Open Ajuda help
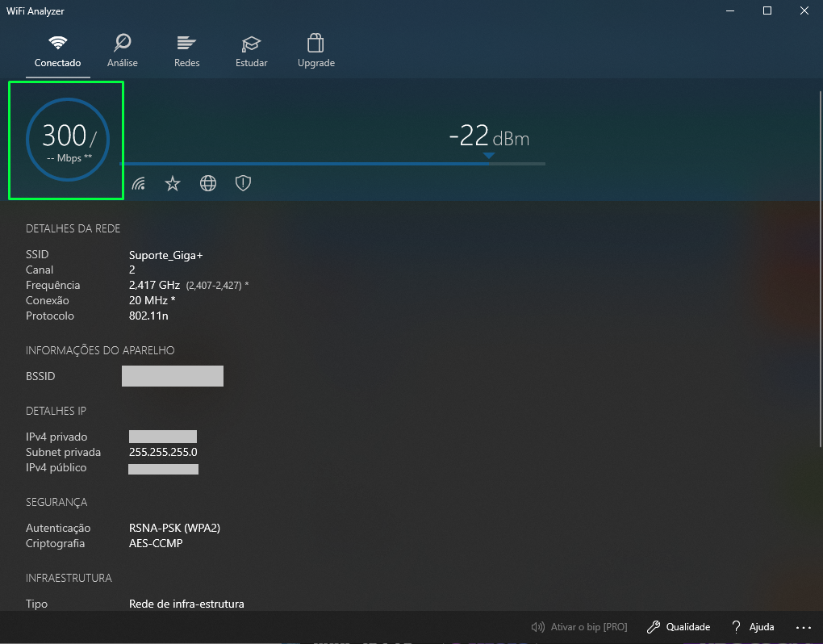 coord(752,627)
